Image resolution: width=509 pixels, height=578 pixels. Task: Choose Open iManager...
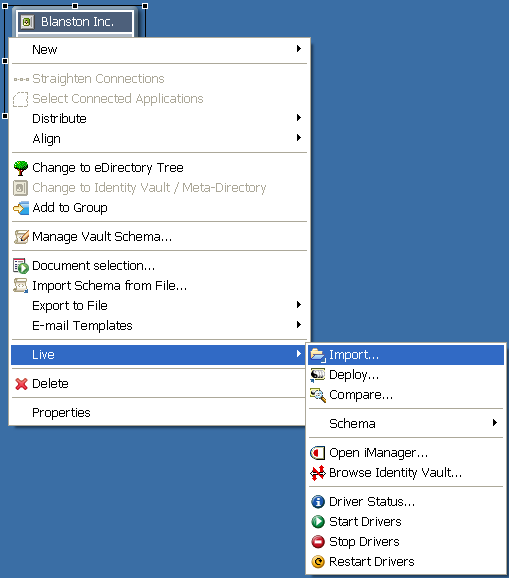(406, 453)
